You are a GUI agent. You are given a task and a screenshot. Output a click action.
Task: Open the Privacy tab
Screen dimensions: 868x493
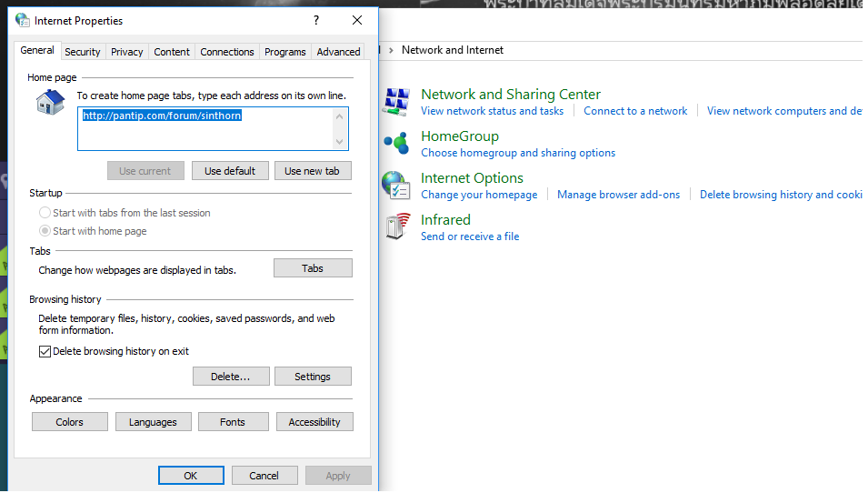coord(126,52)
